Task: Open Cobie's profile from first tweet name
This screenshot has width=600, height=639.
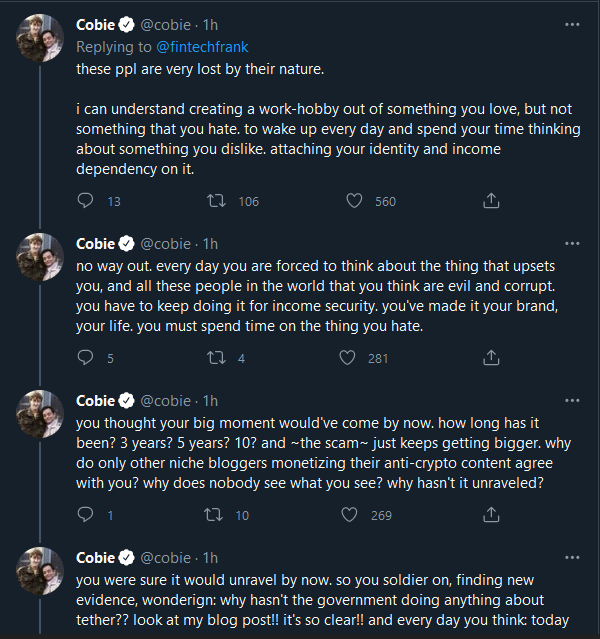Action: [96, 25]
